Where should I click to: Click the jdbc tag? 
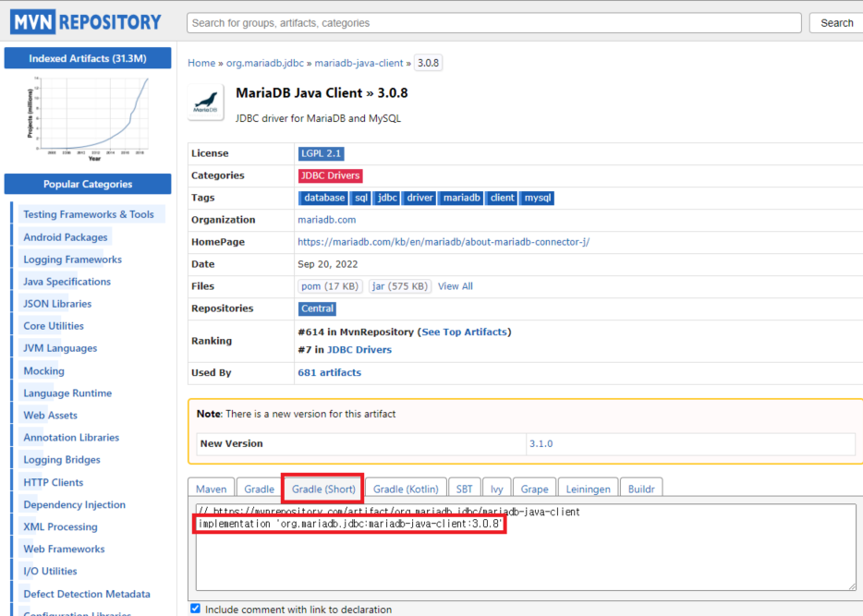[387, 198]
